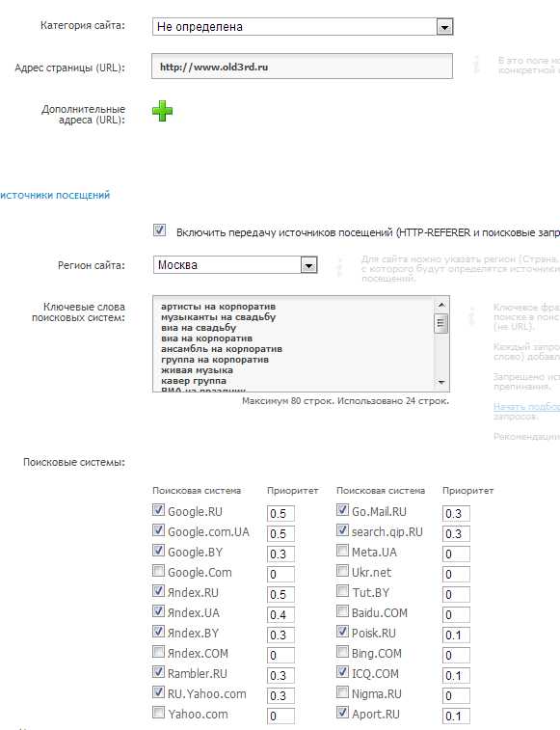Open the Начать подбор keyword selection link
The image size is (560, 730).
point(526,406)
